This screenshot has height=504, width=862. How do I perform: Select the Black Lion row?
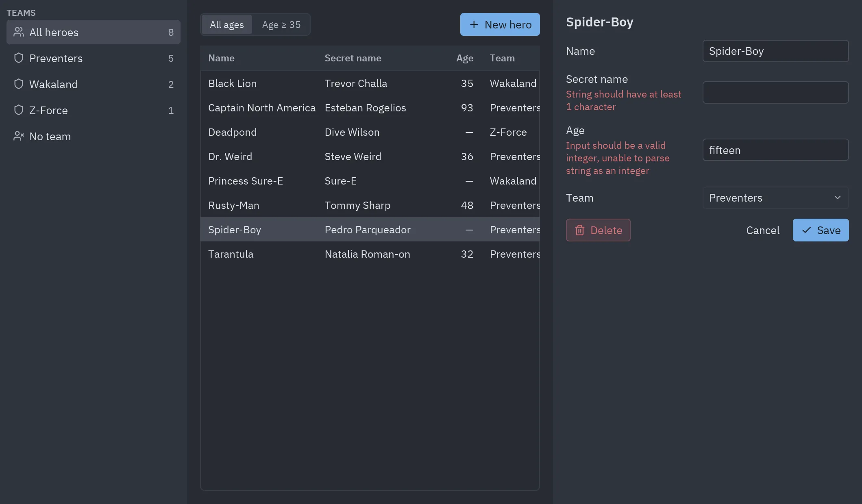click(370, 83)
